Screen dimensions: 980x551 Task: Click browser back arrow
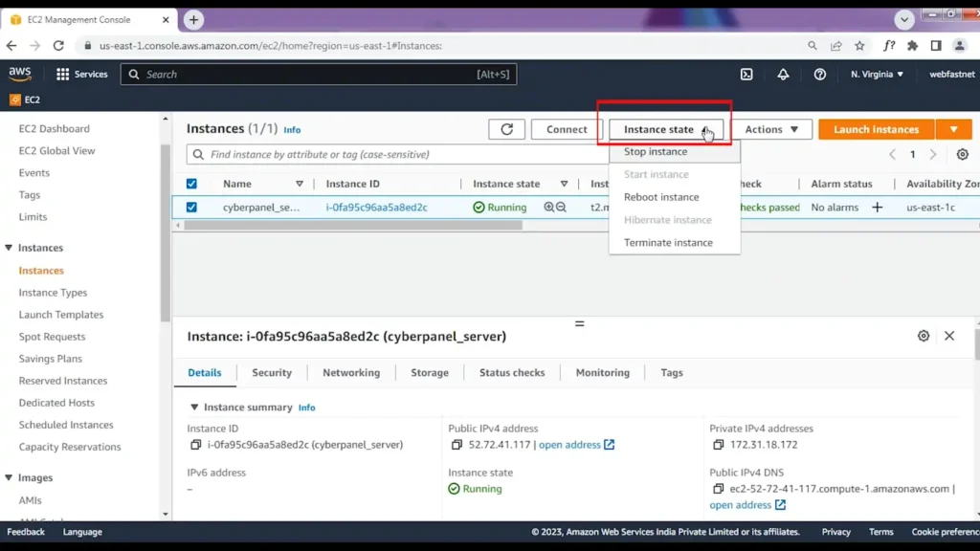click(11, 46)
